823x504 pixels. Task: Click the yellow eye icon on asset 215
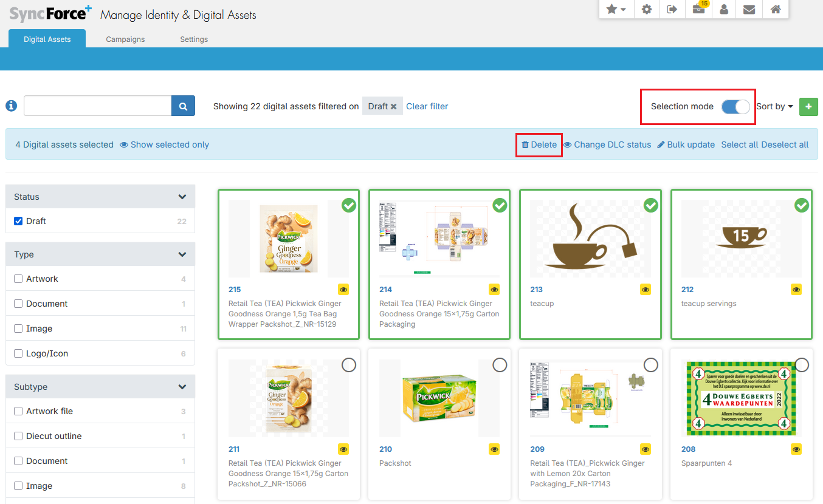tap(343, 290)
